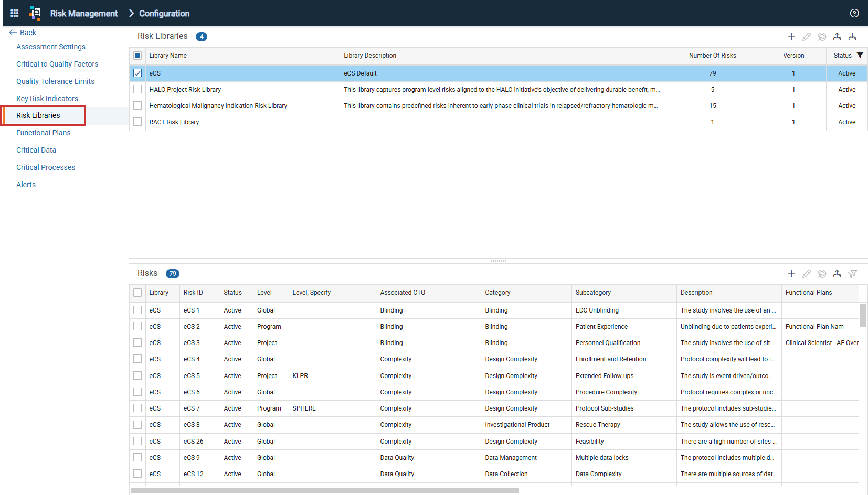The width and height of the screenshot is (868, 495).
Task: Open the apps grid launcher
Action: 15,13
